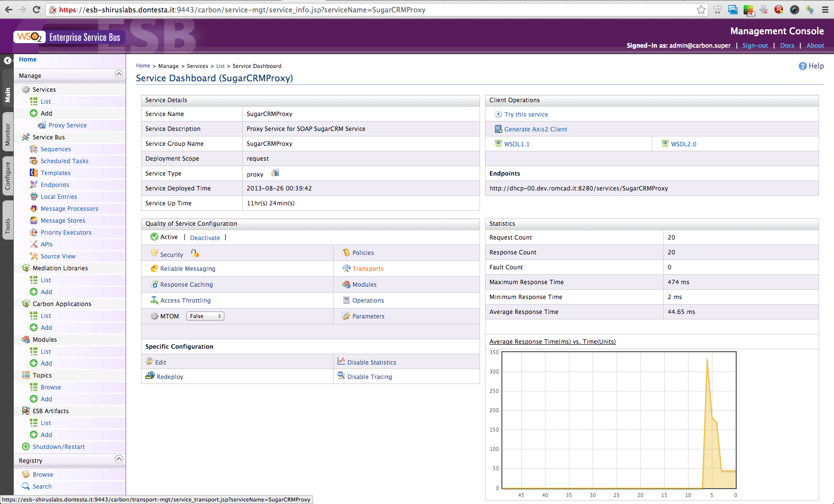Open Local Entries in the sidebar
Screen dimensions: 834x504
59,196
